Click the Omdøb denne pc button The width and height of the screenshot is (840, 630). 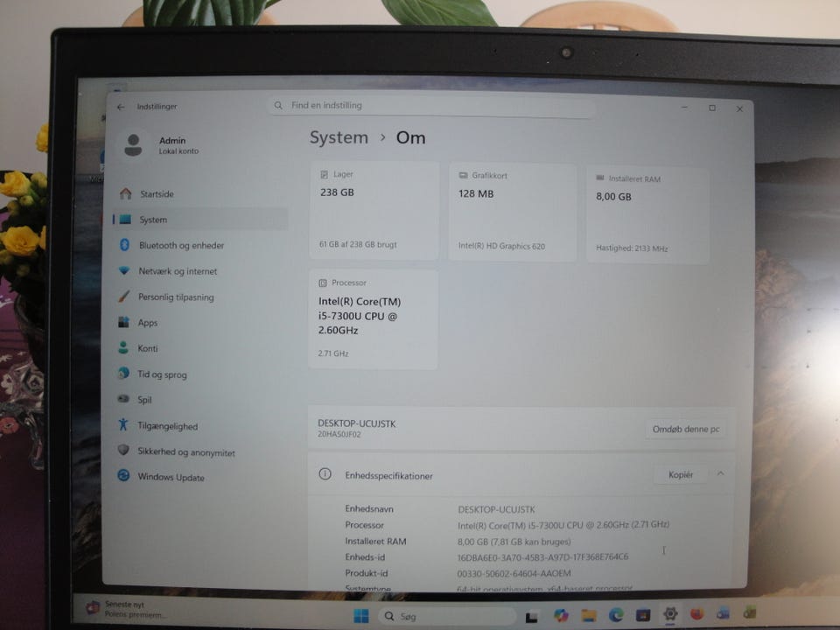[686, 429]
